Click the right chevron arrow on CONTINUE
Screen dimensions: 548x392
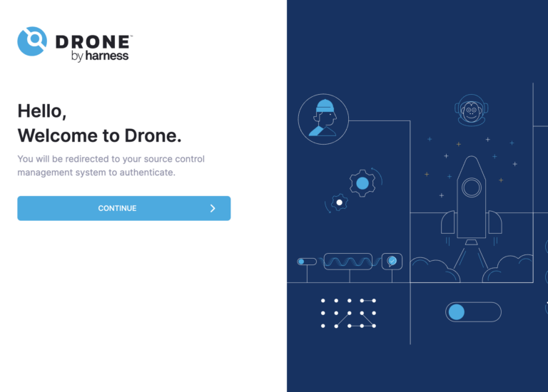pos(213,208)
